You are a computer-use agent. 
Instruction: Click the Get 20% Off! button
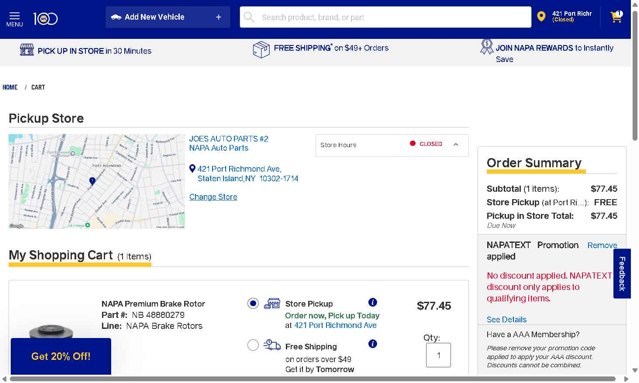pyautogui.click(x=61, y=356)
